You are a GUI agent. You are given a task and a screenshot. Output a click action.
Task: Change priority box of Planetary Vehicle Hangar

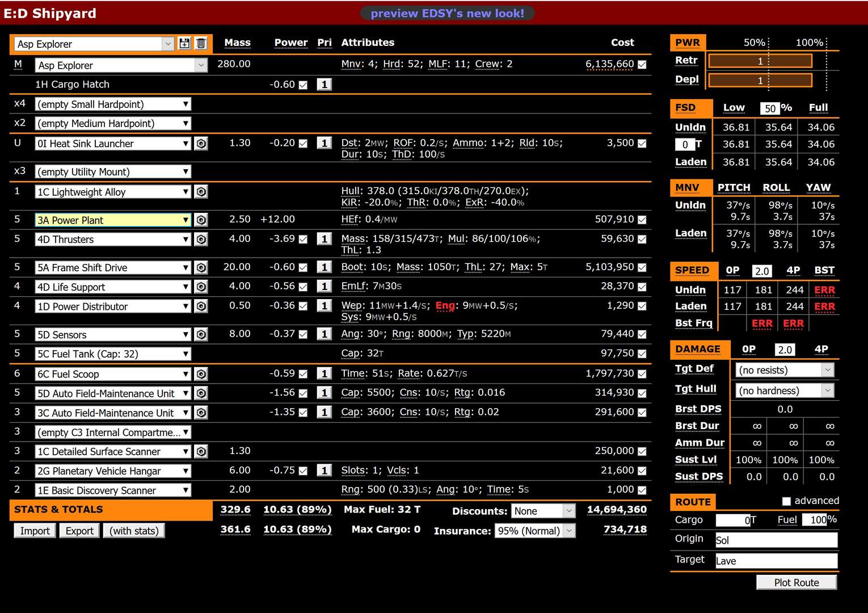[x=324, y=471]
